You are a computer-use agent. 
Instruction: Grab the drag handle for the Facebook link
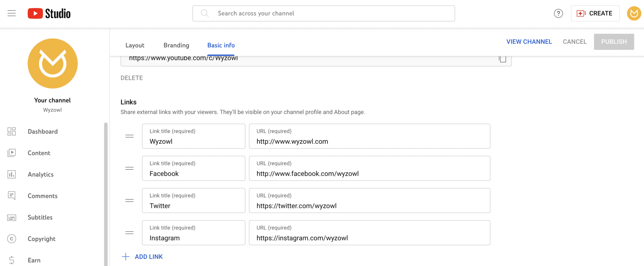pos(129,168)
